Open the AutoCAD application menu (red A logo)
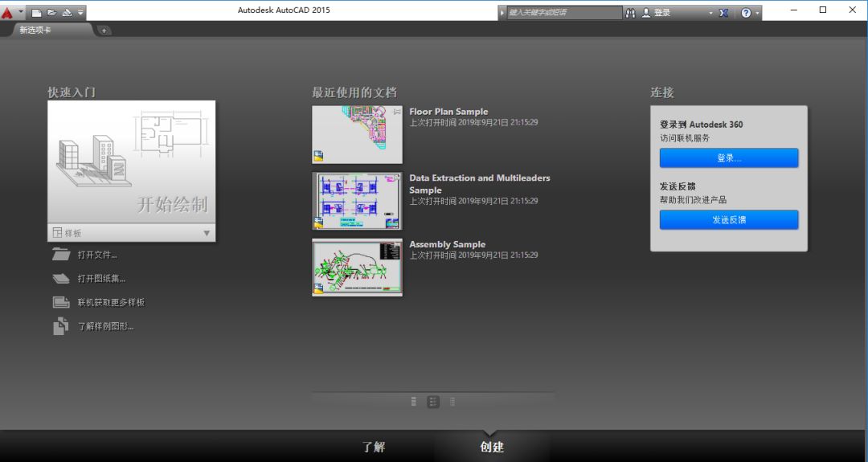This screenshot has width=868, height=462. tap(7, 12)
